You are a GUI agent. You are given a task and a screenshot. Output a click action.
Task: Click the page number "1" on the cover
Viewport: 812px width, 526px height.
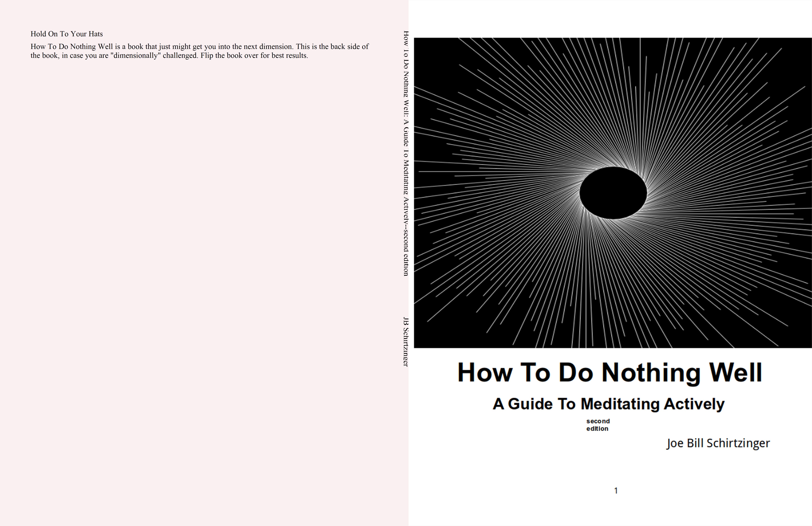(x=616, y=491)
